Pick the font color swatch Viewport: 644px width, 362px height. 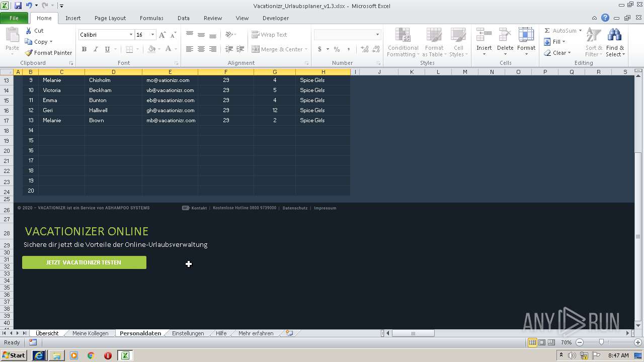point(168,49)
